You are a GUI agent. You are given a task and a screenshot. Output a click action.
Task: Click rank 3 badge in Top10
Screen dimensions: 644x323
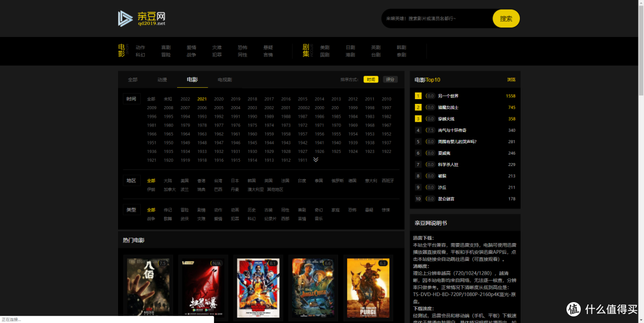418,119
